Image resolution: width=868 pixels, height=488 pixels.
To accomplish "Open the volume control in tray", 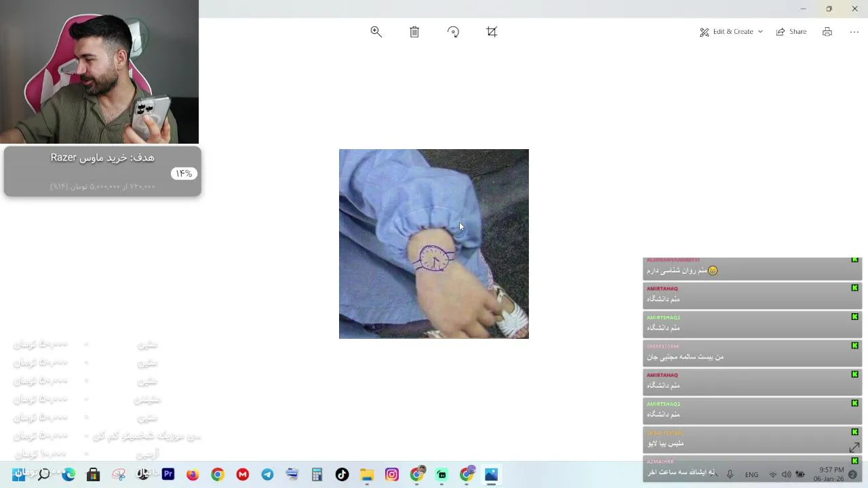I will [786, 474].
